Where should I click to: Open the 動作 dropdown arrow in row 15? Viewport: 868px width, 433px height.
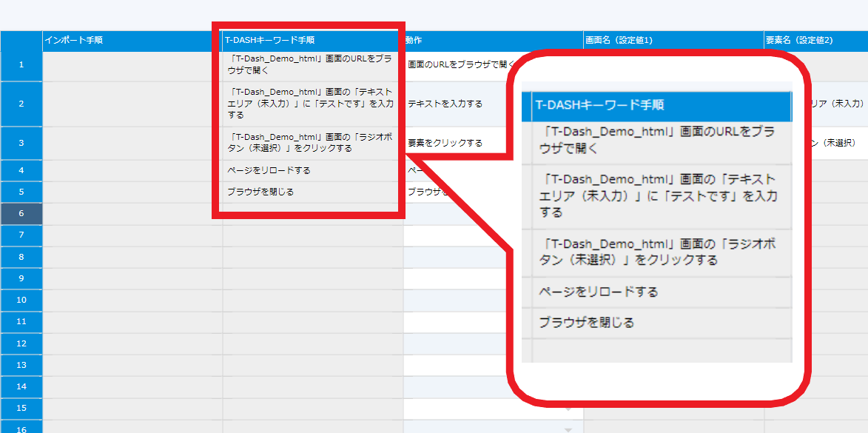click(568, 408)
